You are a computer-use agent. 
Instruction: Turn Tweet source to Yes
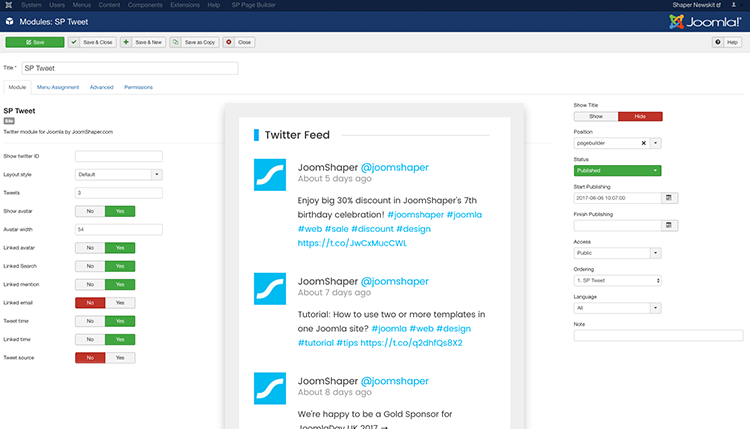click(120, 356)
